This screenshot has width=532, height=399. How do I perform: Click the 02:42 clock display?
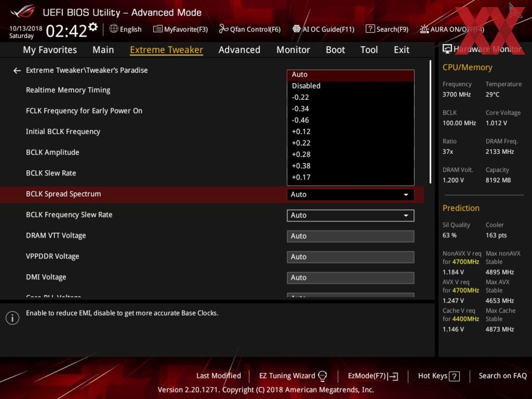click(66, 31)
